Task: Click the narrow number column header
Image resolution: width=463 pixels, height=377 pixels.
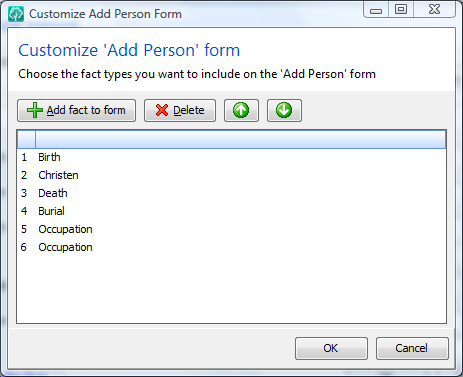Action: (26, 139)
